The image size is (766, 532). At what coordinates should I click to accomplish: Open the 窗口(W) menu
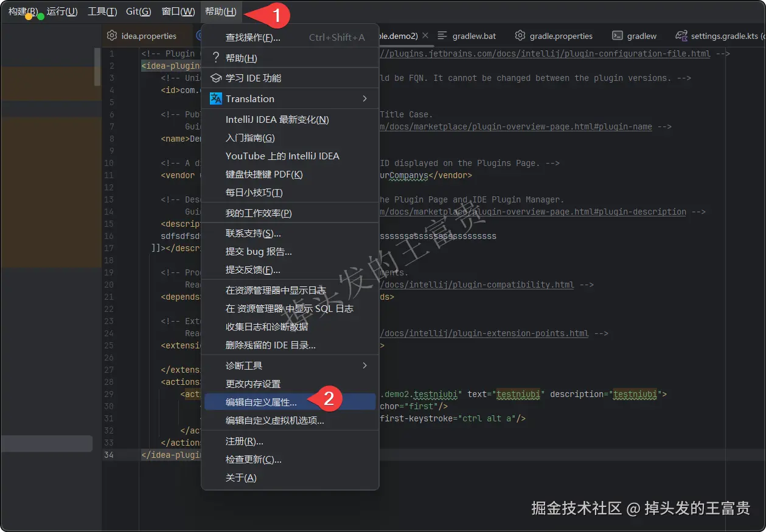point(178,11)
